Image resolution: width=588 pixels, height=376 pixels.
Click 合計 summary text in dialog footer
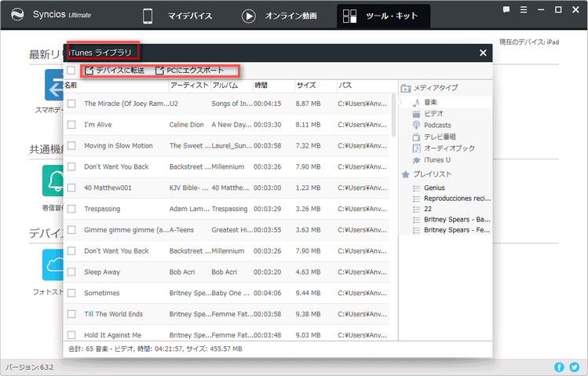(155, 349)
